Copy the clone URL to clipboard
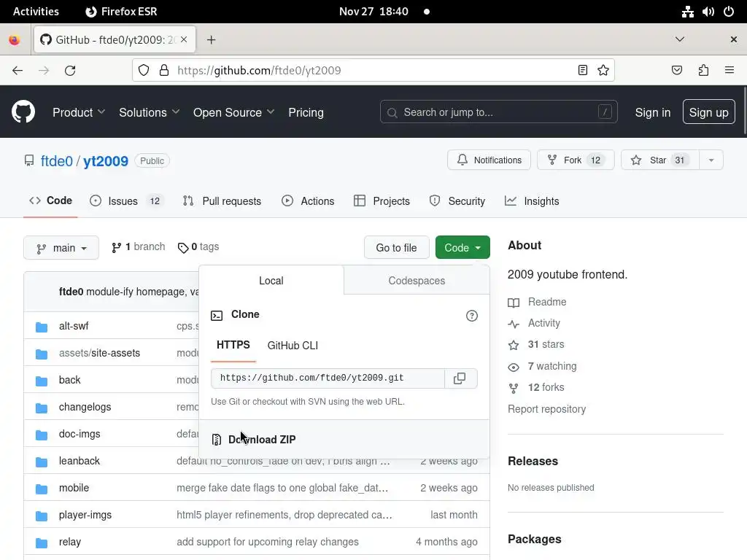The height and width of the screenshot is (560, 747). [460, 378]
